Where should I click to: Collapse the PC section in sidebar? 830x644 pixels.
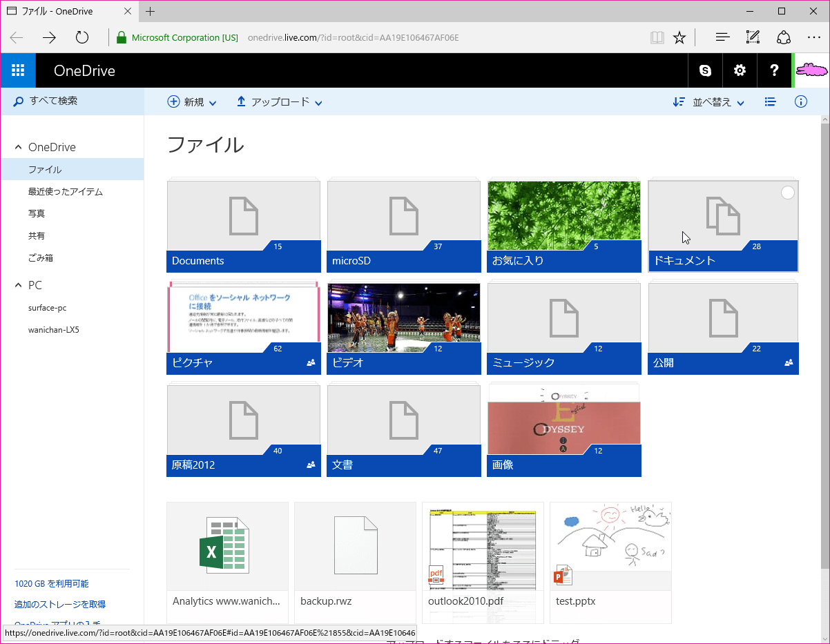pyautogui.click(x=19, y=285)
